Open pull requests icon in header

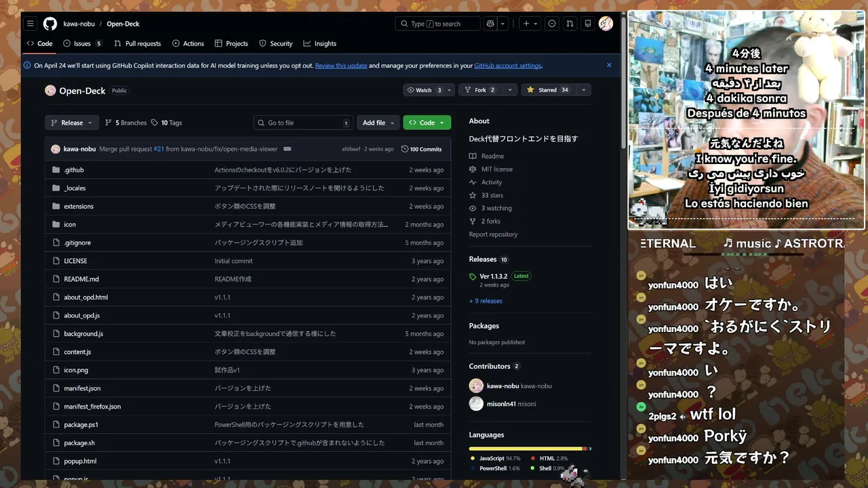570,24
